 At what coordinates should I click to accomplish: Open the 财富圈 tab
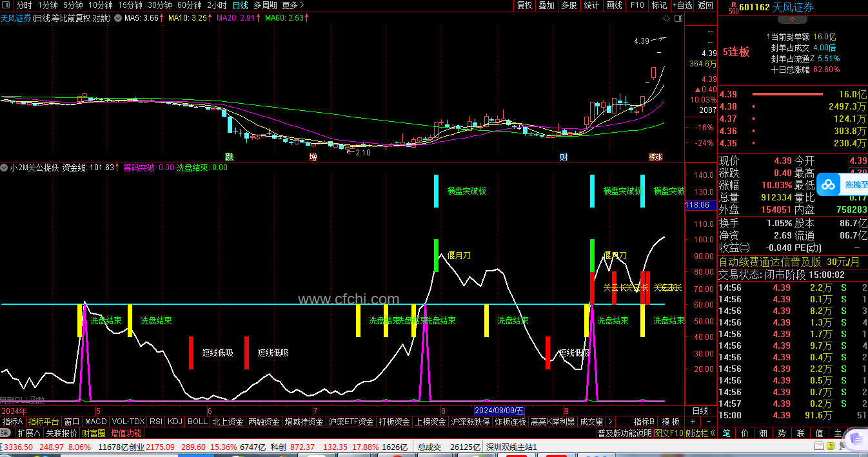(94, 433)
